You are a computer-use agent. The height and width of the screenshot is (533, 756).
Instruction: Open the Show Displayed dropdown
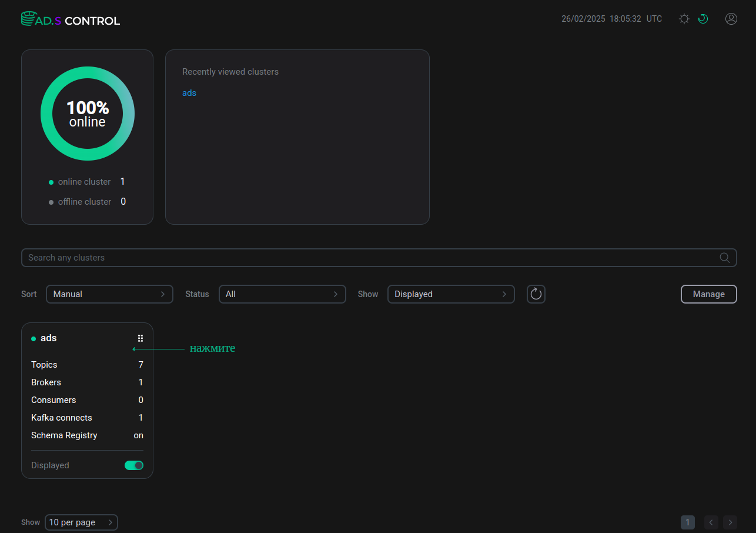[x=451, y=294]
